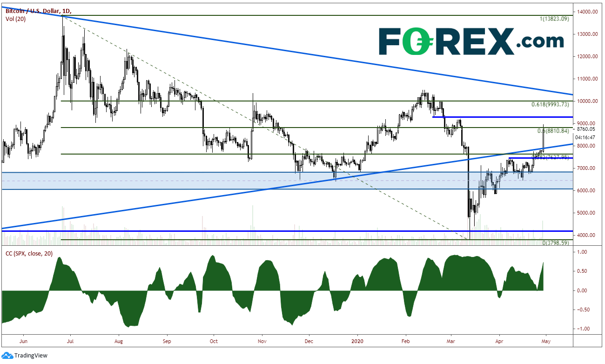Click the TradingView logo icon
Screen dimensions: 605x364
pos(8,356)
